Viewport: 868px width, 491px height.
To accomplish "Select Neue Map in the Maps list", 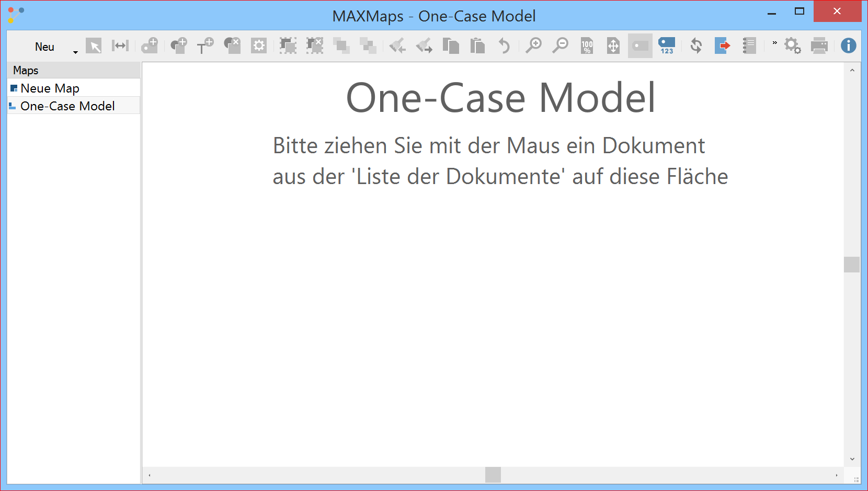I will (74, 88).
